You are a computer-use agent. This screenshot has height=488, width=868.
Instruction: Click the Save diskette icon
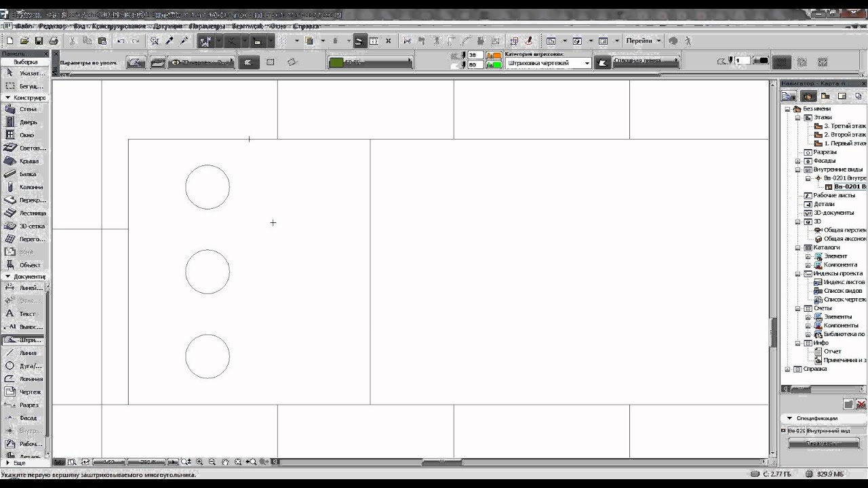click(39, 41)
